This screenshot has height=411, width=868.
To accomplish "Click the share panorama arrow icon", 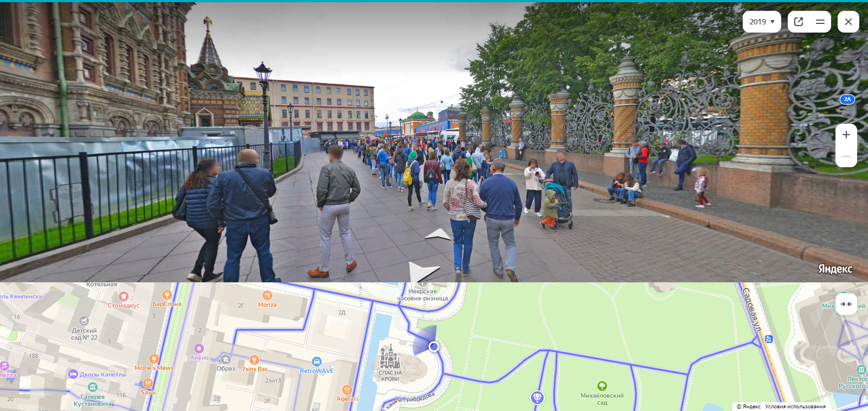I will [x=799, y=22].
